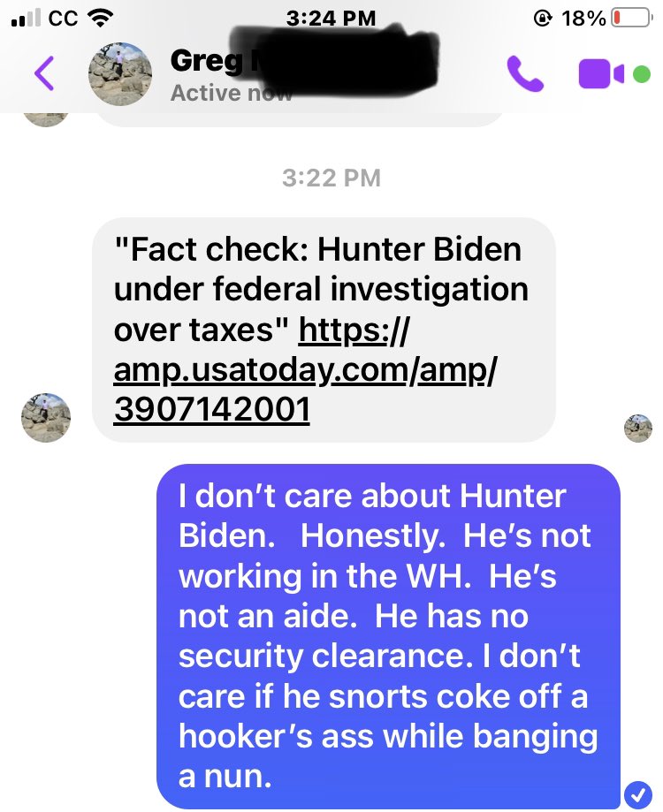The image size is (663, 812).
Task: Tap the Wi-Fi icon in the status bar
Action: pos(101,19)
